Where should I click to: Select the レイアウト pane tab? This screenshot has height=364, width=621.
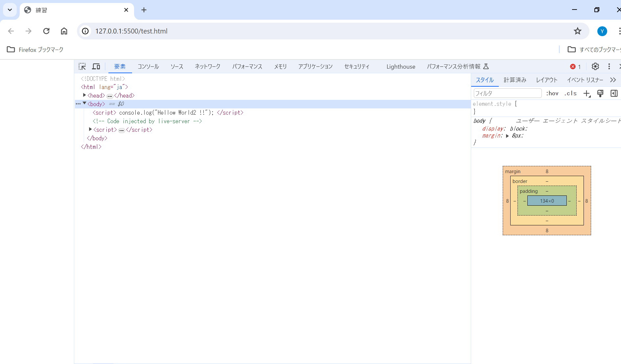click(x=547, y=80)
